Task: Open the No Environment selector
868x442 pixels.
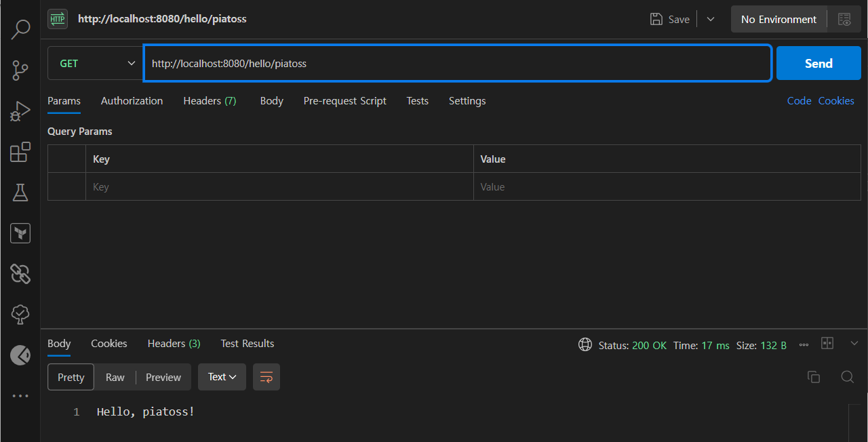Action: [x=778, y=19]
